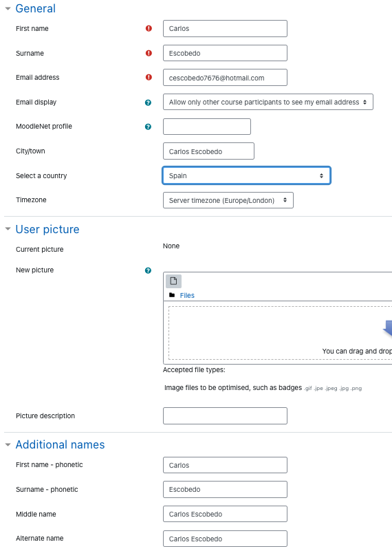The height and width of the screenshot is (551, 392).
Task: Open the Email display help icon
Action: coord(148,102)
